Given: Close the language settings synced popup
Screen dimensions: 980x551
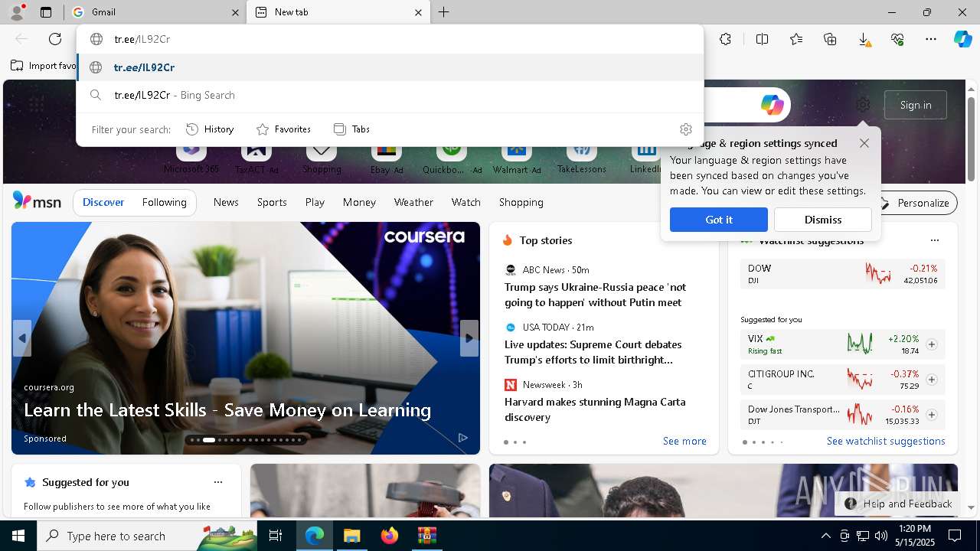Looking at the screenshot, I should pos(864,143).
